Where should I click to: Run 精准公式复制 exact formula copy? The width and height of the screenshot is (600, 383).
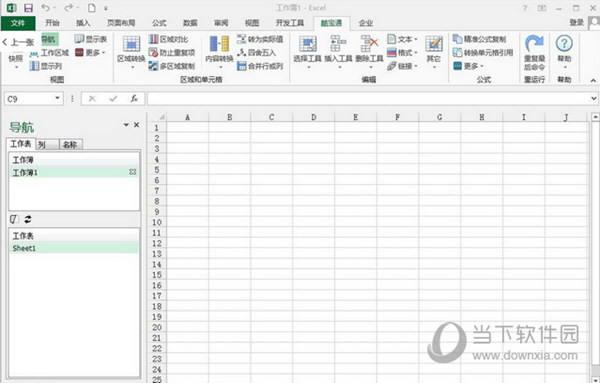click(x=479, y=39)
